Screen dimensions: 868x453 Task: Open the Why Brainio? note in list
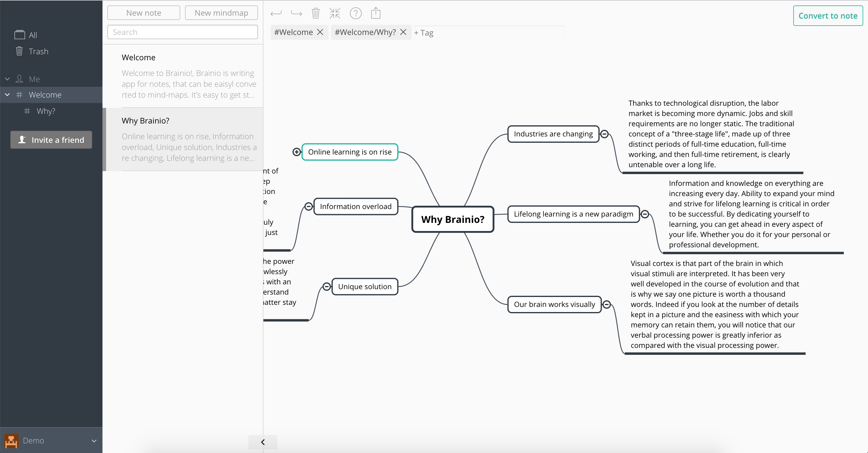pyautogui.click(x=183, y=139)
